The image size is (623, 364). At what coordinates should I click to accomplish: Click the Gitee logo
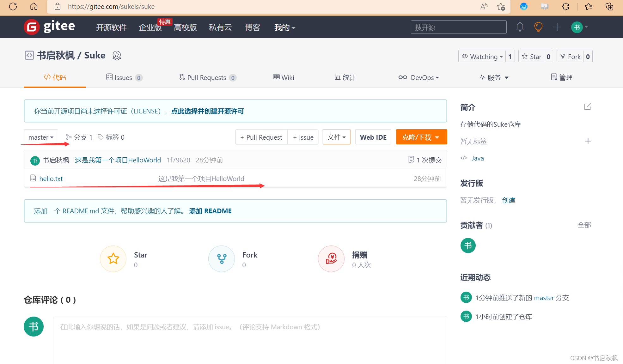[x=49, y=27]
